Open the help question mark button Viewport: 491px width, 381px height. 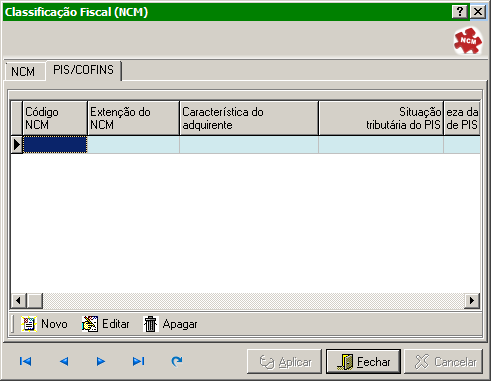pyautogui.click(x=460, y=12)
